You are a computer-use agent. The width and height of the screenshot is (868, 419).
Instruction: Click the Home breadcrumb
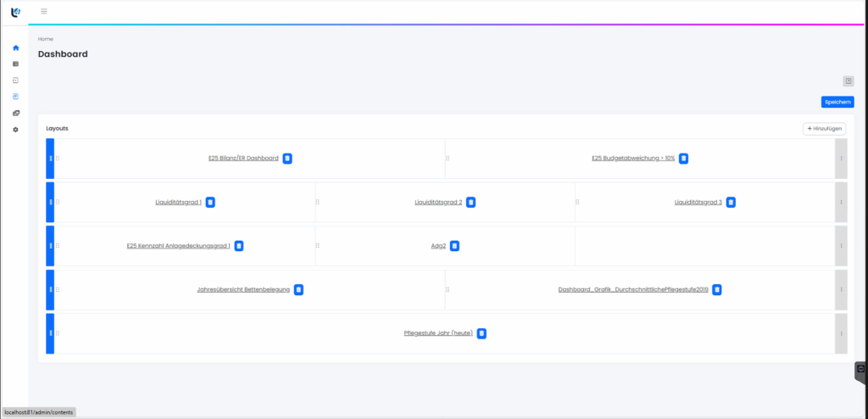click(x=45, y=39)
